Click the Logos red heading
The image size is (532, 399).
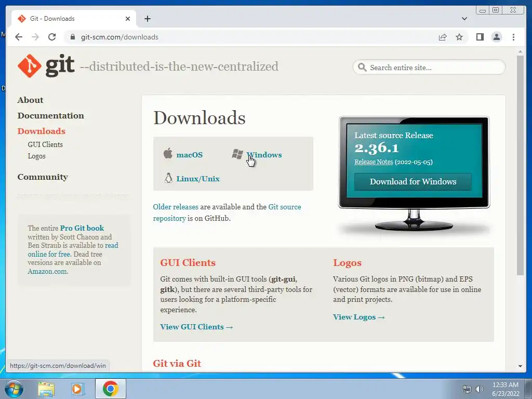347,262
